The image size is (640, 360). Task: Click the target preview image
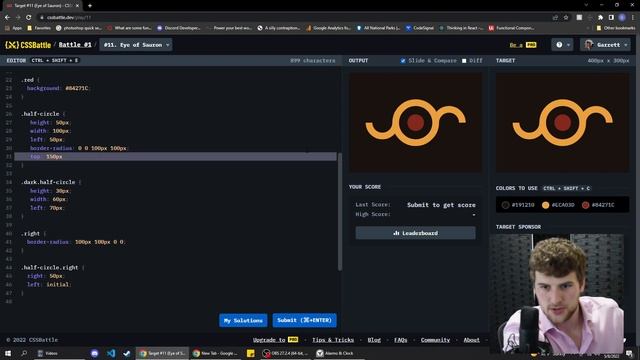pyautogui.click(x=562, y=122)
